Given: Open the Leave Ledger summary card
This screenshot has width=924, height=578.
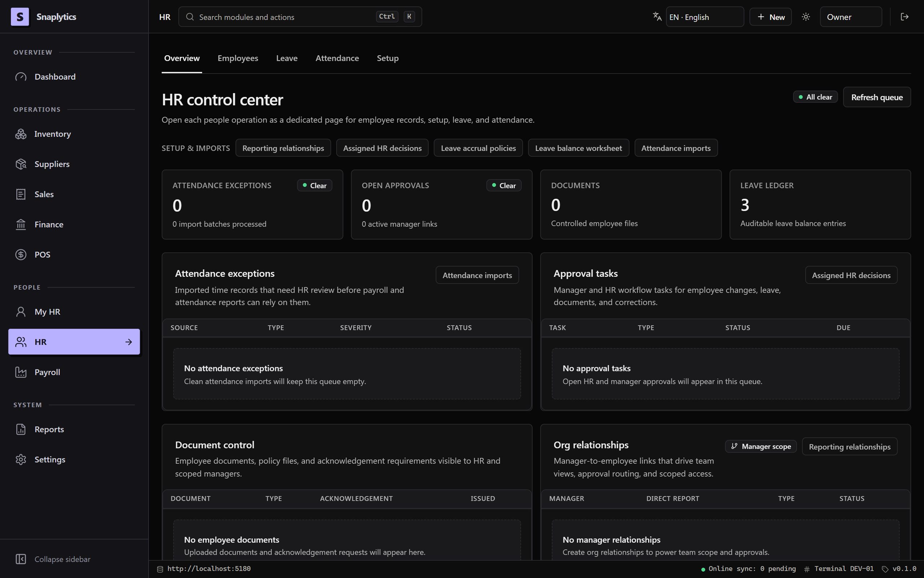Looking at the screenshot, I should [x=820, y=204].
